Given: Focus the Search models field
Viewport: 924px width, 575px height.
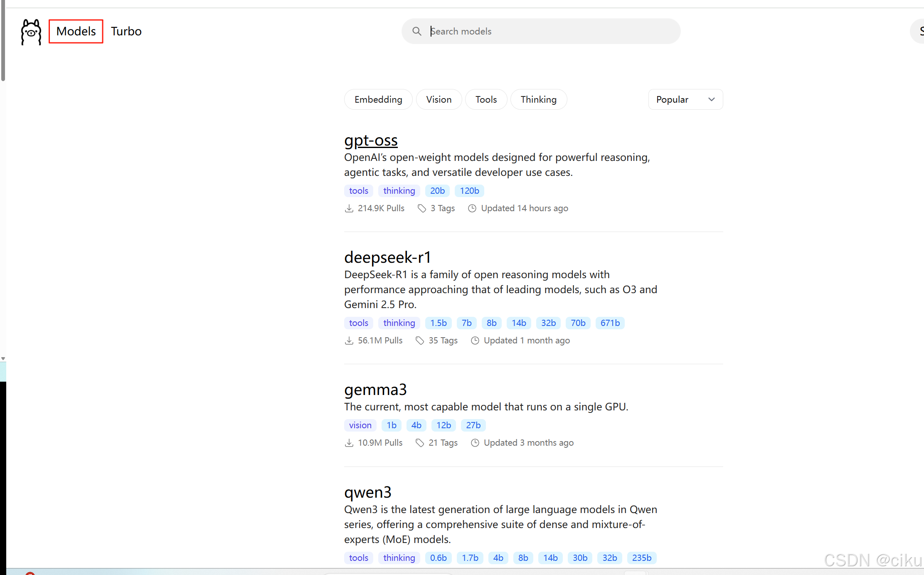Looking at the screenshot, I should (x=541, y=31).
